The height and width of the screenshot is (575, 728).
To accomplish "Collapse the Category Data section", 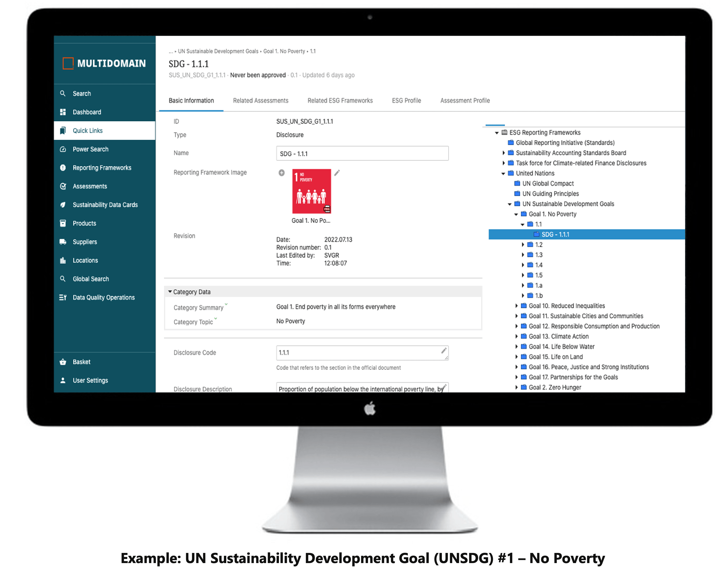I will pyautogui.click(x=170, y=292).
